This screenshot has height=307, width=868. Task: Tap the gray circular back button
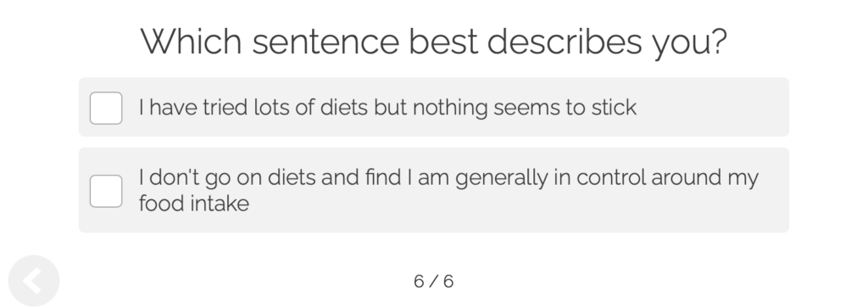click(33, 281)
